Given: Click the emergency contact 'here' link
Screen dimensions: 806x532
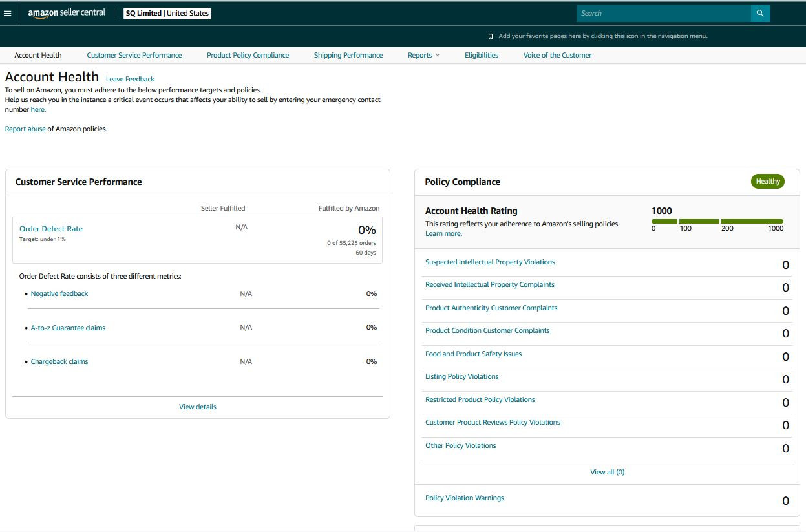Looking at the screenshot, I should point(37,109).
